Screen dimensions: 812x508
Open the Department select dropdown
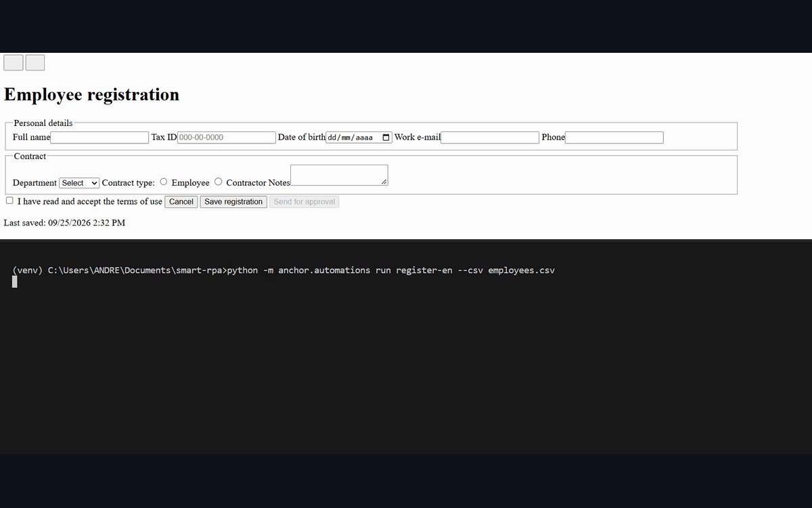click(x=79, y=183)
